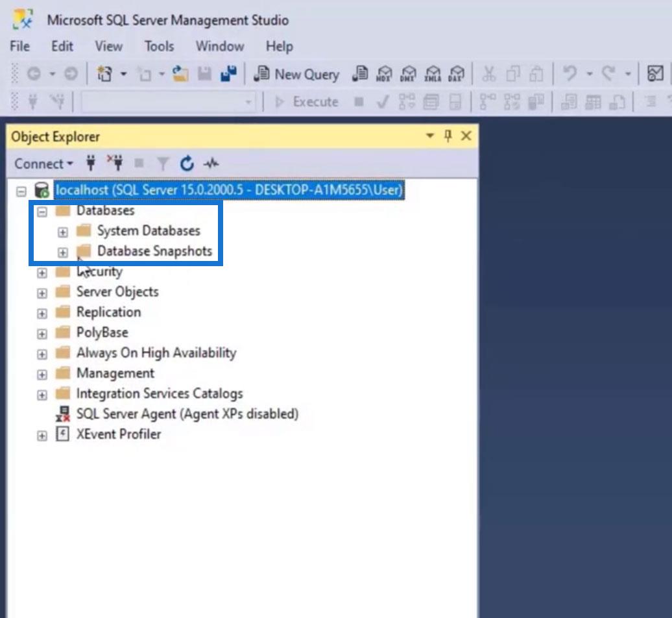
Task: Select System Databases in the tree
Action: (149, 230)
